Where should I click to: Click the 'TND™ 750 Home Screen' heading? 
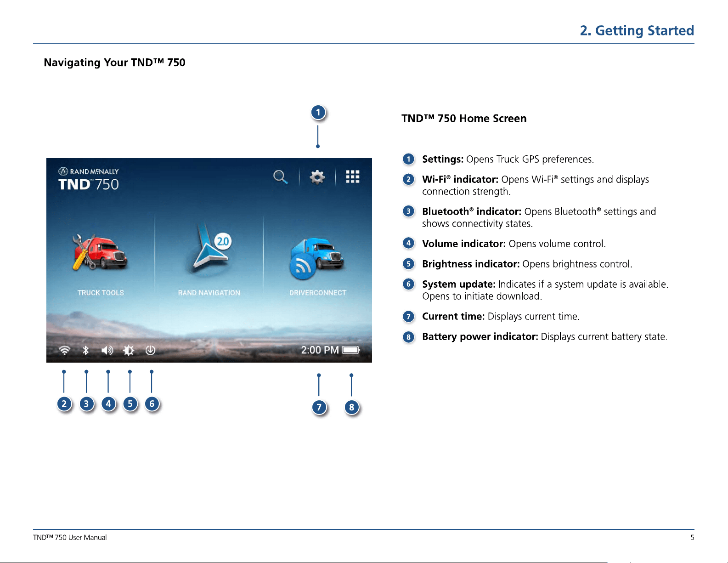[464, 119]
